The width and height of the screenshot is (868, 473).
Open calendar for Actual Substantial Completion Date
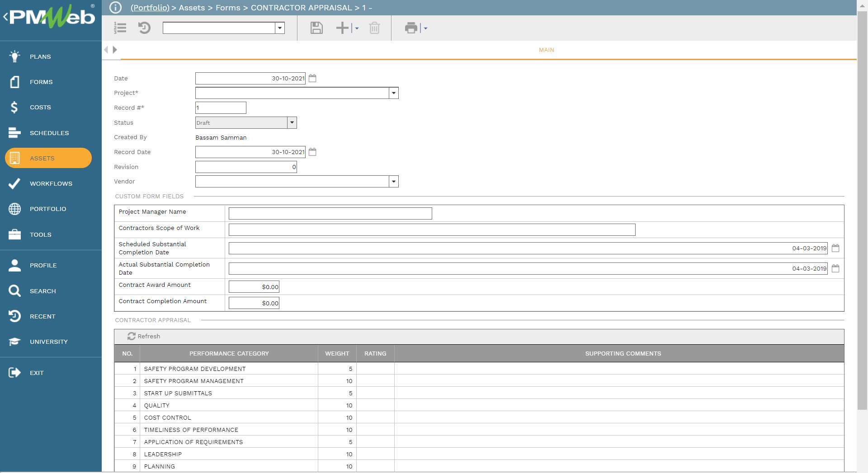pos(835,268)
